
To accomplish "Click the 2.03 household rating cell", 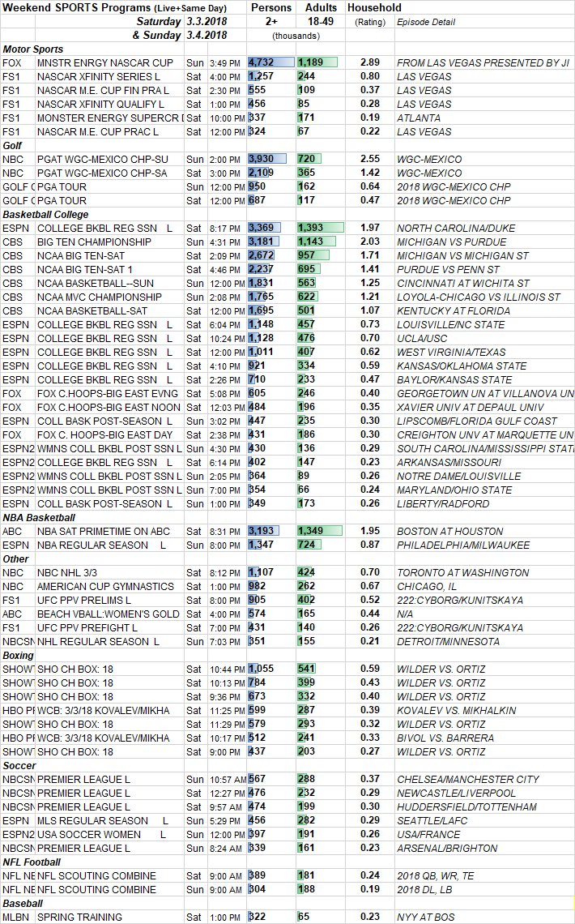I will point(370,242).
